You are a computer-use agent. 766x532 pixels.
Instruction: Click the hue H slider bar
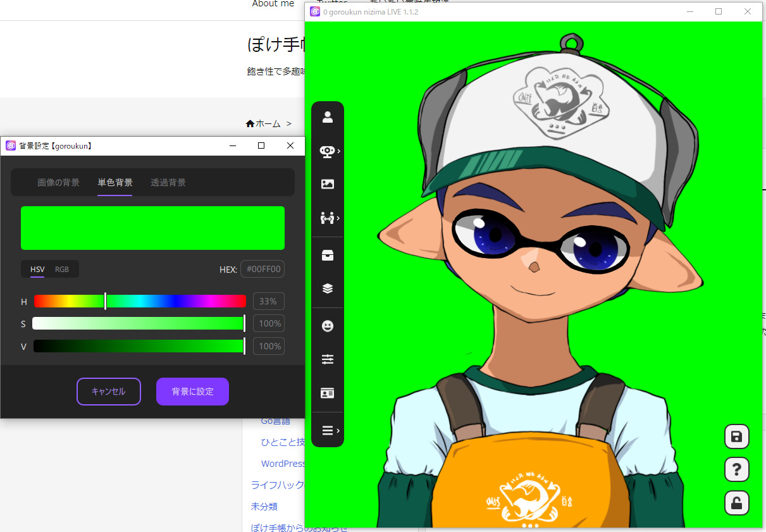point(140,301)
